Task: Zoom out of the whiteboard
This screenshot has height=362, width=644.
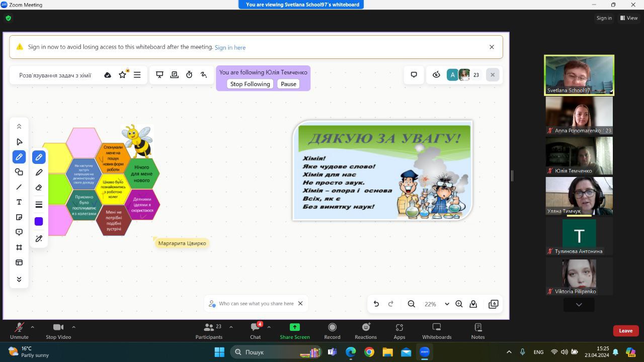Action: [411, 304]
